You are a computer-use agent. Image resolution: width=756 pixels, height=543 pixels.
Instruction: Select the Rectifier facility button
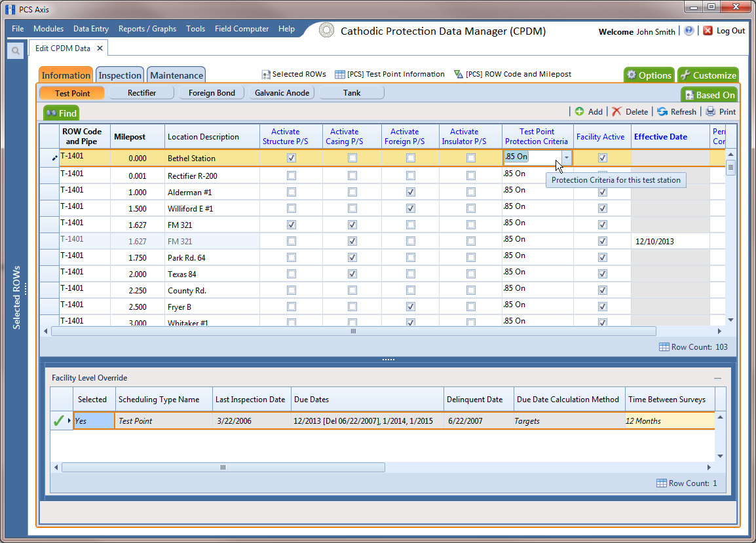(x=142, y=93)
